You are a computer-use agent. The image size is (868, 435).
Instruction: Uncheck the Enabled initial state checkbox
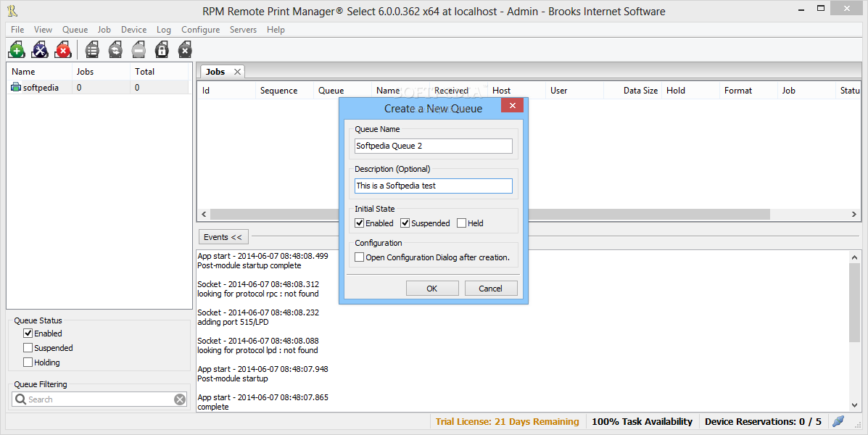coord(359,223)
